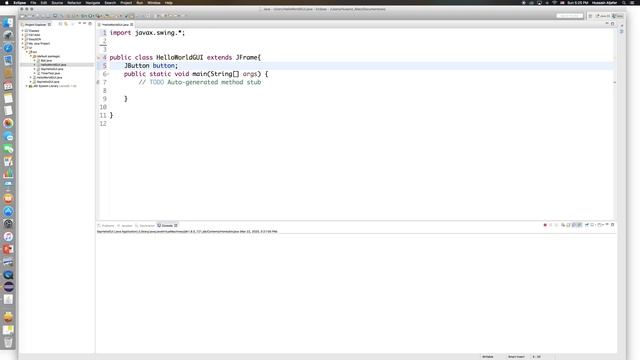Open the Trash in the Dock
640x360 pixels.
(8, 342)
